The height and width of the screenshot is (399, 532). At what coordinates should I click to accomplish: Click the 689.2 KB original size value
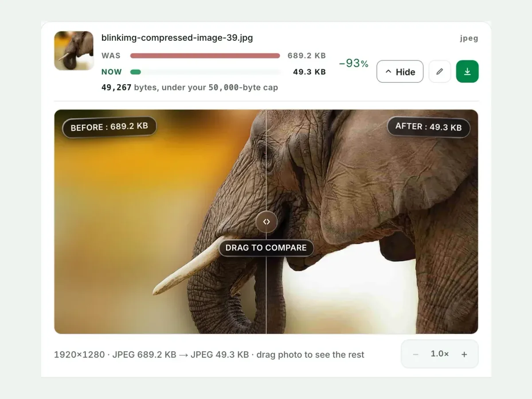click(307, 56)
